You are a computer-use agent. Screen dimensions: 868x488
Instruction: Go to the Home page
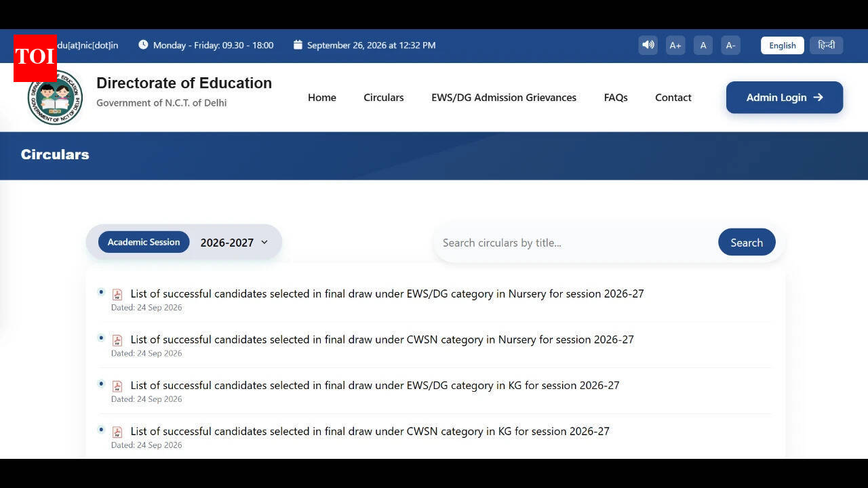[322, 98]
